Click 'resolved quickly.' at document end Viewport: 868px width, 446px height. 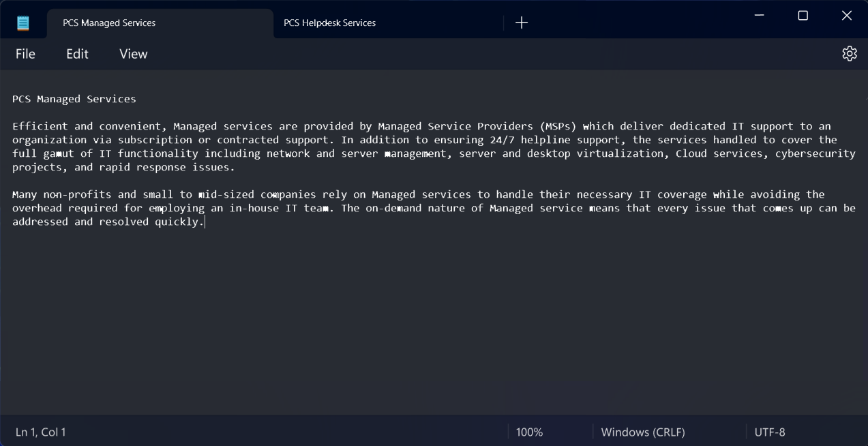click(151, 222)
